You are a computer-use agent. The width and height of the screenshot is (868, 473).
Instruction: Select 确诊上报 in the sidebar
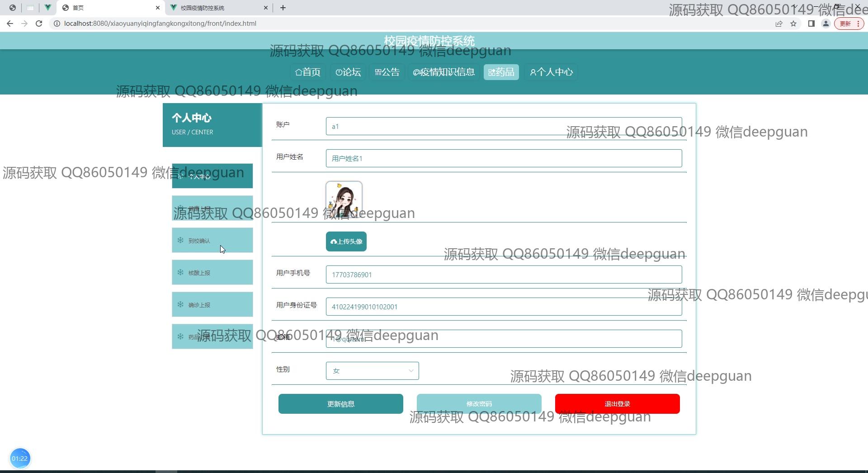click(x=212, y=304)
